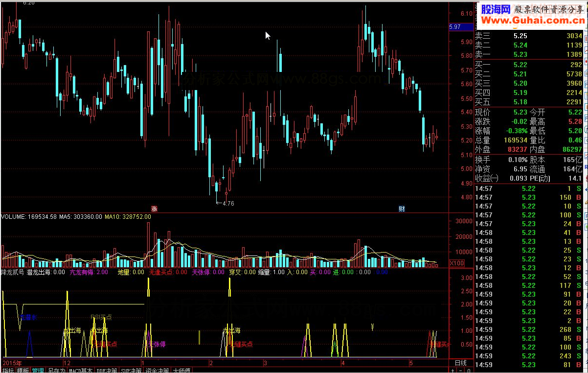Click the 外盘 value 83237
The width and height of the screenshot is (588, 373).
pos(518,149)
